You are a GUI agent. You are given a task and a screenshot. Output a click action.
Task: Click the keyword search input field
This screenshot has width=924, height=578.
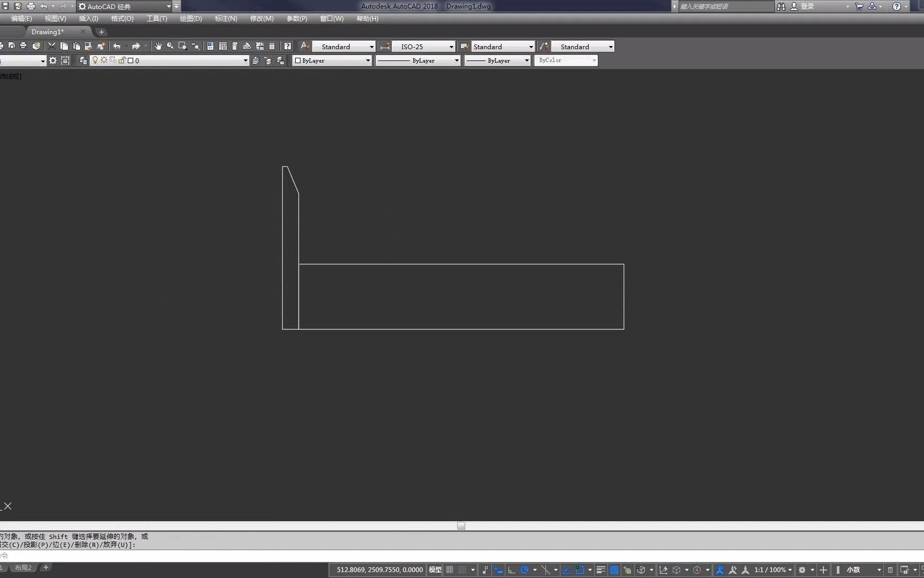tap(726, 6)
